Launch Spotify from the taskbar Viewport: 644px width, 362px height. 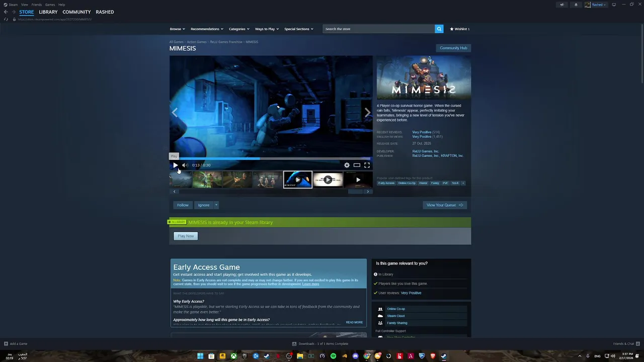(x=333, y=356)
